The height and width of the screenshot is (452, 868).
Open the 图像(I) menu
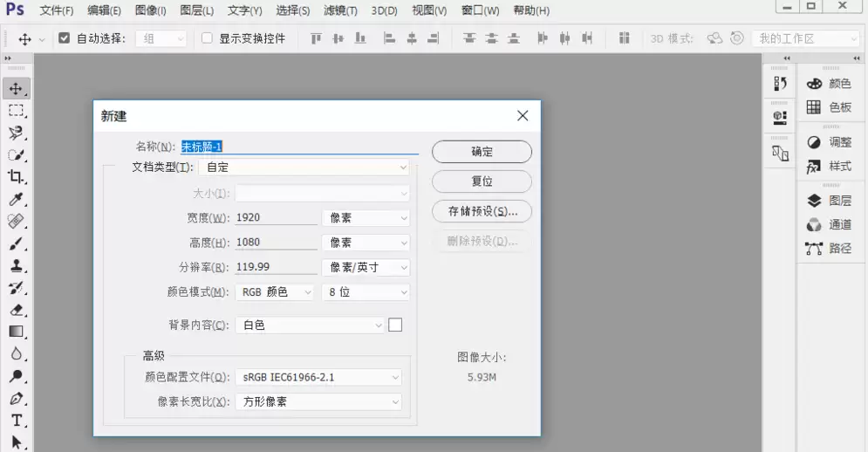150,10
